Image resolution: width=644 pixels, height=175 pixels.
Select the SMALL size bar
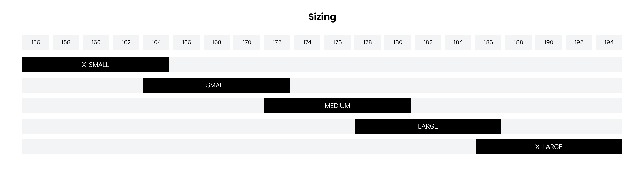[216, 85]
